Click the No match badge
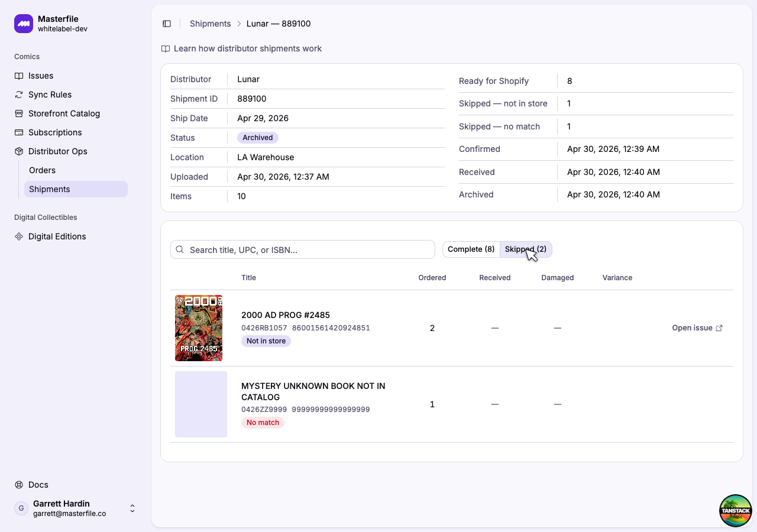The image size is (757, 532). point(263,423)
